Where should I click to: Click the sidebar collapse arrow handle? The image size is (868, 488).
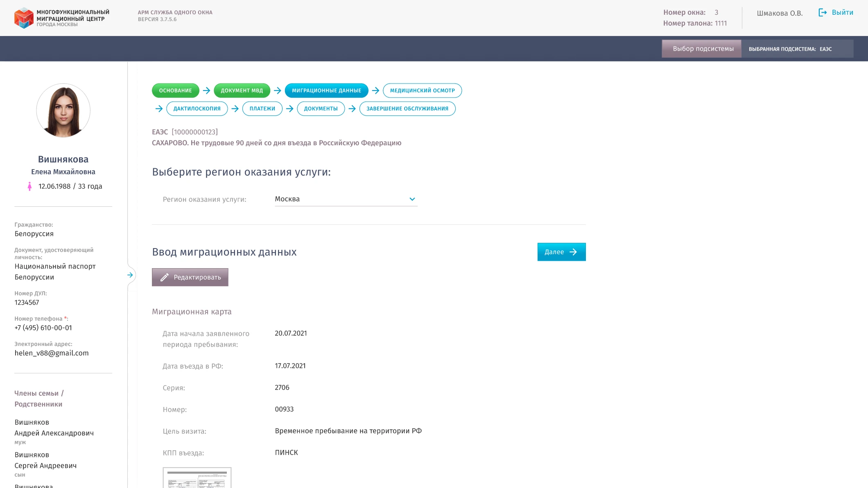pyautogui.click(x=130, y=275)
